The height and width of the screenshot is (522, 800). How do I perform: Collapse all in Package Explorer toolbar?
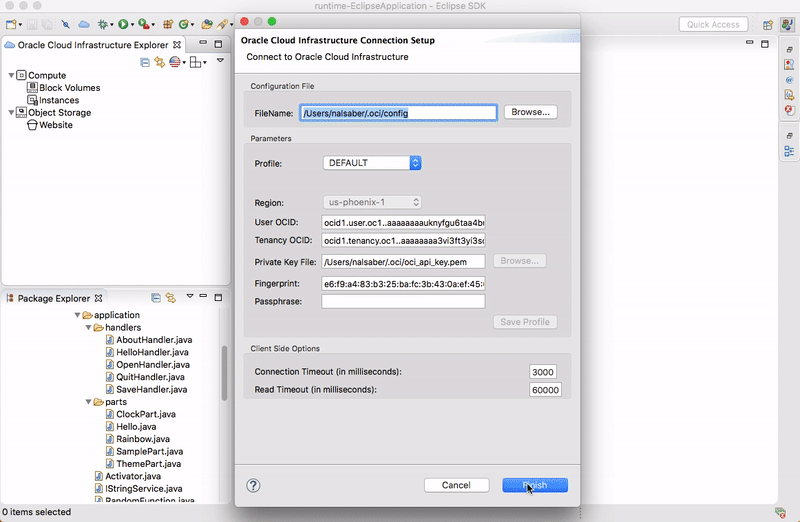[x=156, y=298]
